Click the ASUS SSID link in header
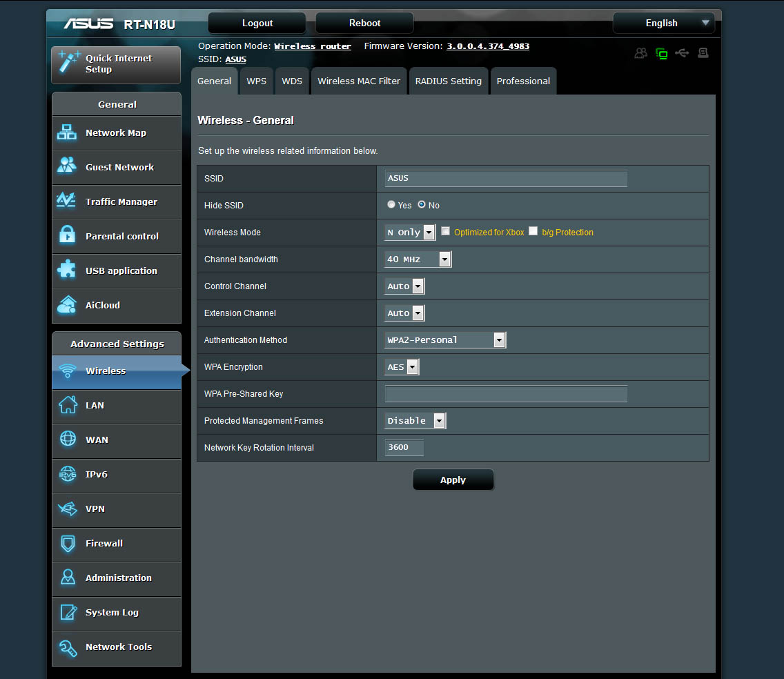The height and width of the screenshot is (679, 784). pos(235,59)
